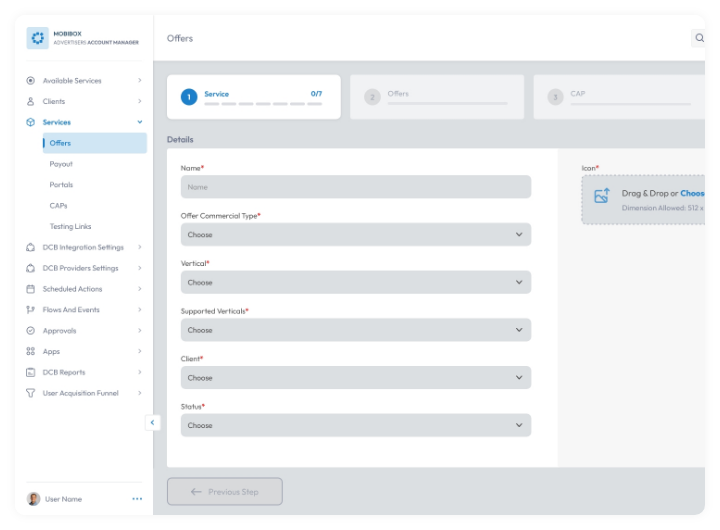Click the Clients person icon

30,101
